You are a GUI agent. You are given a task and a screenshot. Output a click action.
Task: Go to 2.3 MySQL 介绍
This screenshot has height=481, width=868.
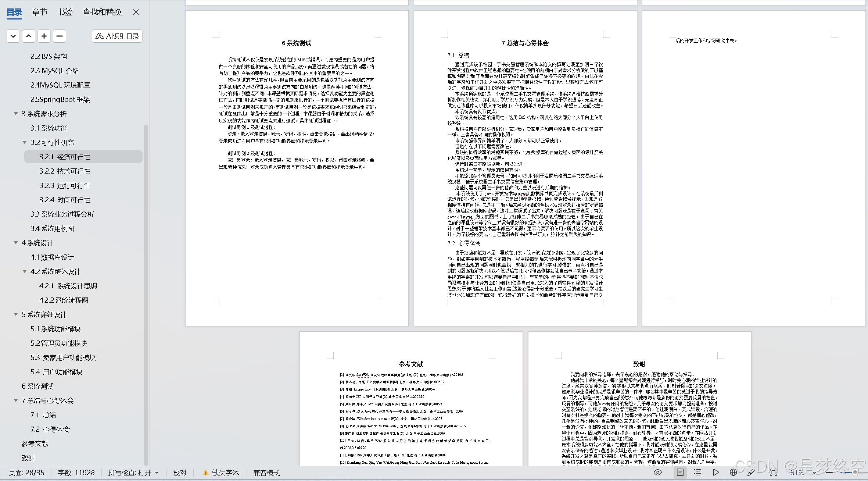55,71
